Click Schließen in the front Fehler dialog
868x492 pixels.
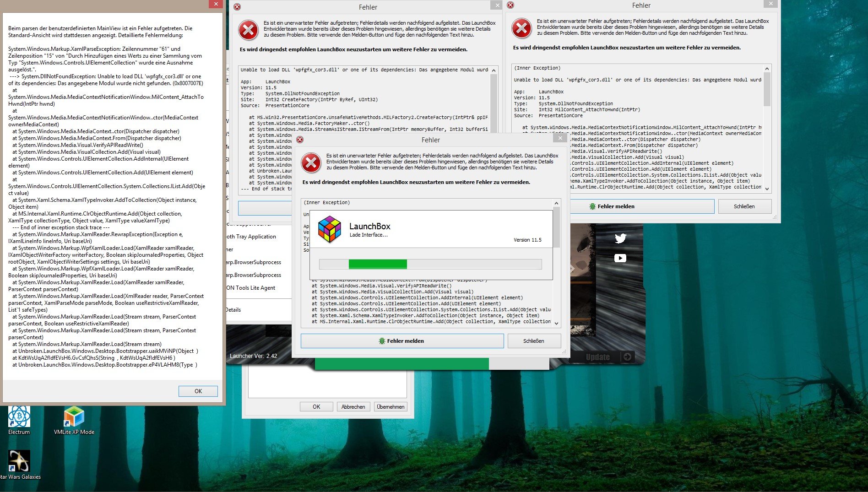[534, 341]
